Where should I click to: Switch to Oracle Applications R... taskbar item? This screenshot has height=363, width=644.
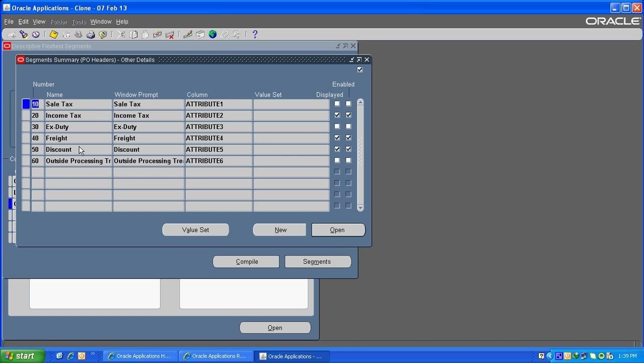point(216,356)
